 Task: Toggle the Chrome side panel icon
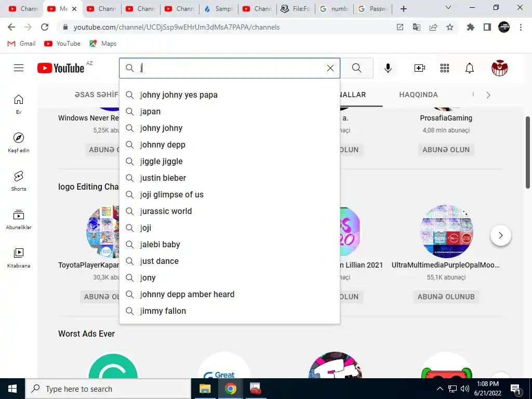point(487,27)
